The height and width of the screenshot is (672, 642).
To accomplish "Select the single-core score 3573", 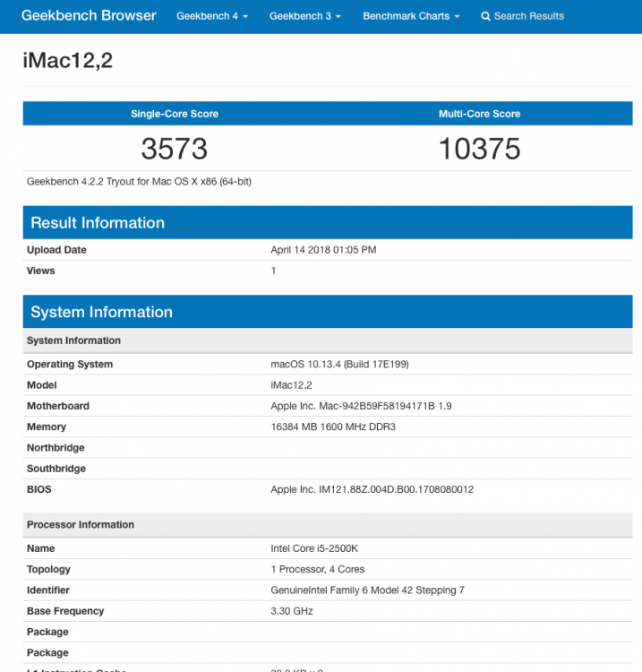I will 175,149.
